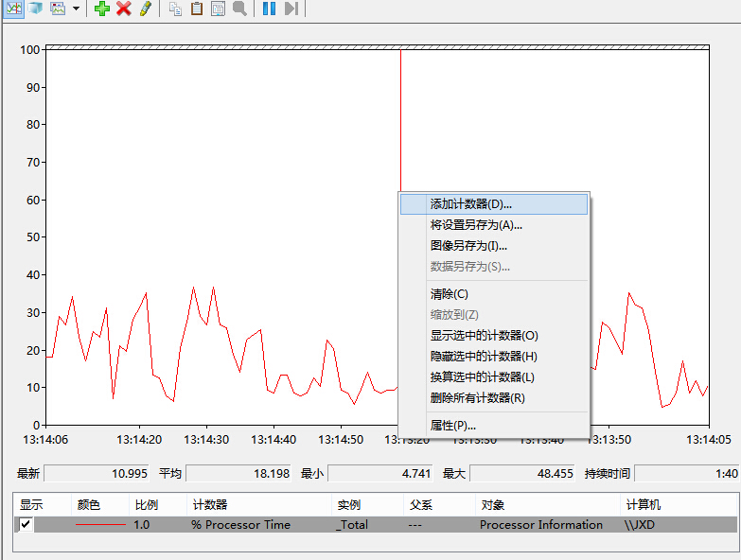Click the Update Data step icon
Image resolution: width=741 pixels, height=560 pixels.
(x=291, y=9)
